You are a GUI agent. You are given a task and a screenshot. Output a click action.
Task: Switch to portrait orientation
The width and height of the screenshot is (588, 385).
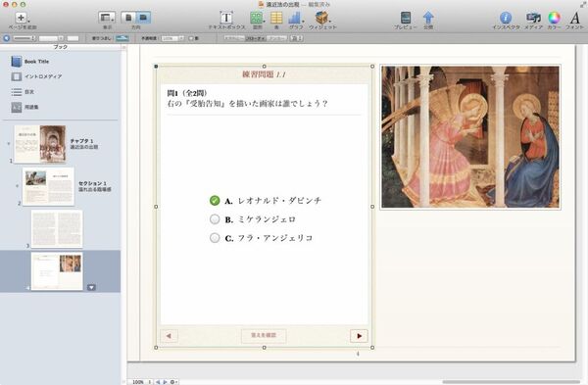click(x=128, y=18)
